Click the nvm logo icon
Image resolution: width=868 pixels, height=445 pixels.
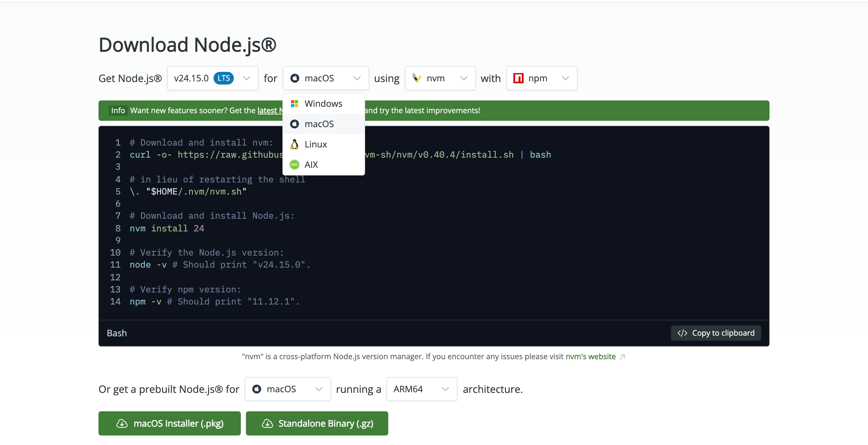pyautogui.click(x=417, y=78)
